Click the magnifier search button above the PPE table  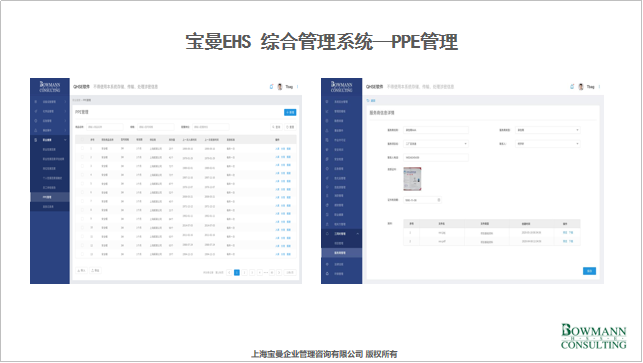pyautogui.click(x=276, y=127)
